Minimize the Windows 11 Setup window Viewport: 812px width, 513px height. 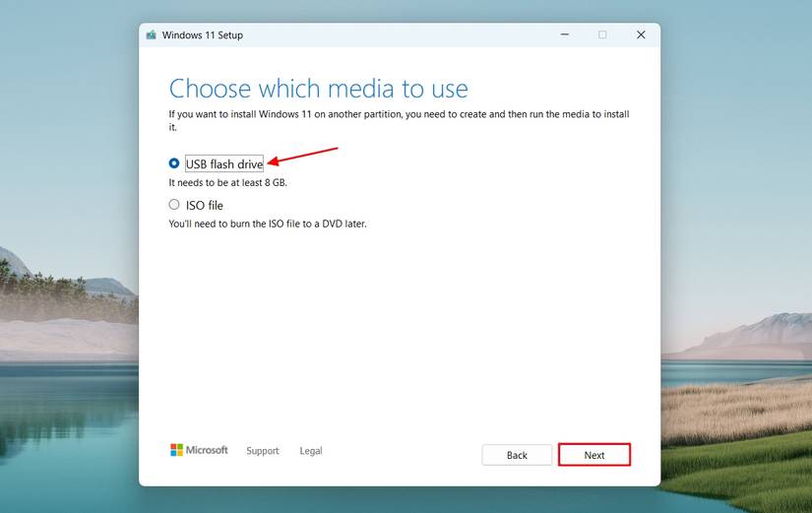point(565,34)
